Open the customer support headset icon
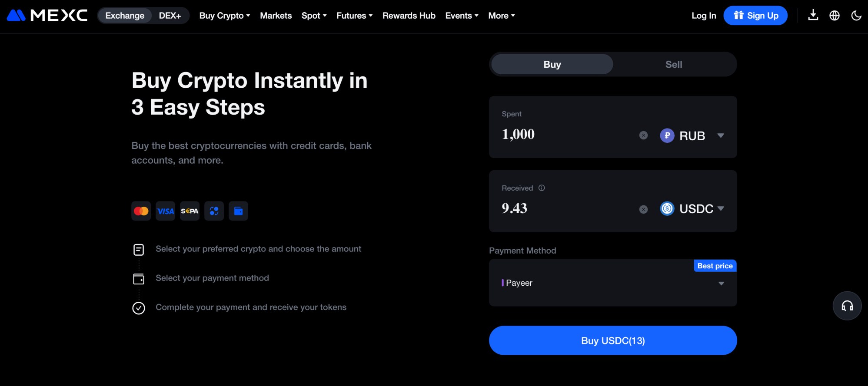 [847, 306]
